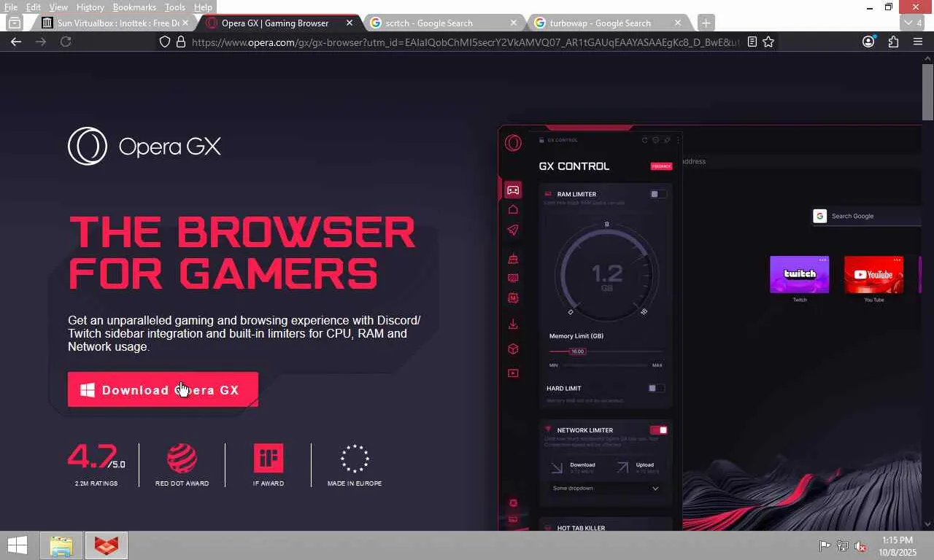The image size is (934, 560).
Task: Click the Memory Limit slider handle
Action: pyautogui.click(x=577, y=351)
